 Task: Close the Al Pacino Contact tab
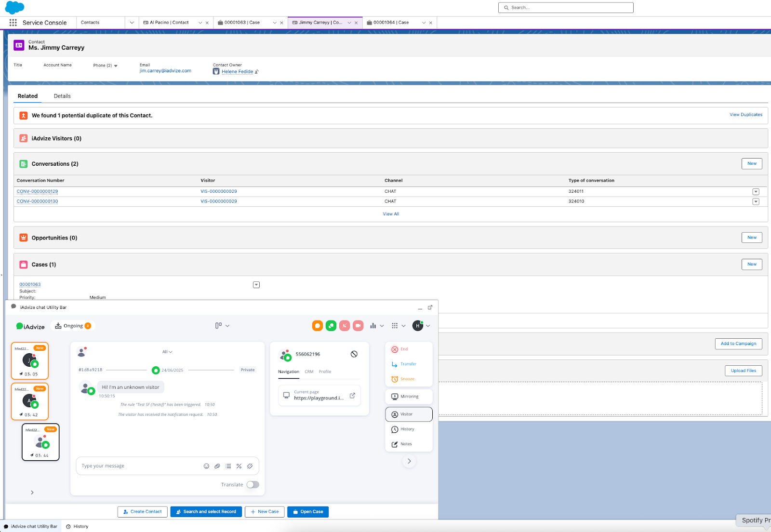pyautogui.click(x=207, y=23)
